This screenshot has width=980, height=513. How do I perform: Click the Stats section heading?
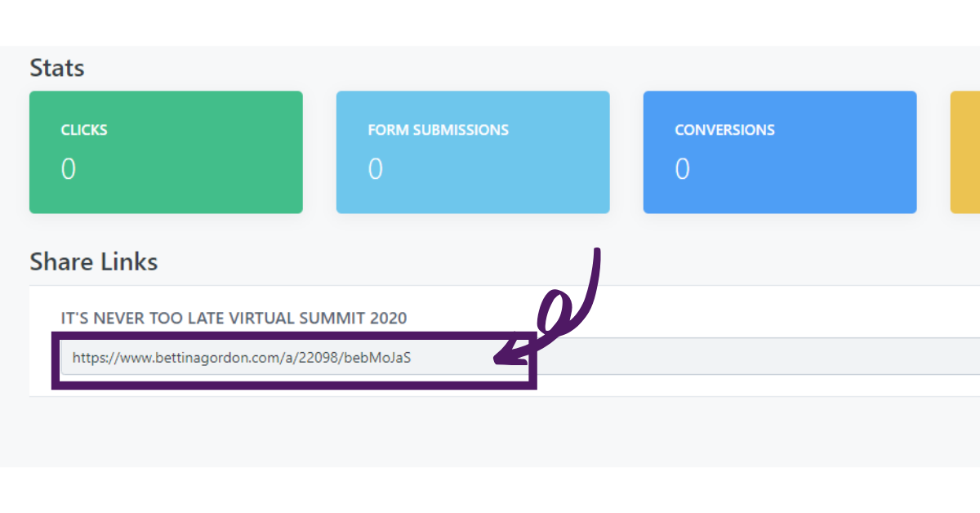click(x=57, y=68)
